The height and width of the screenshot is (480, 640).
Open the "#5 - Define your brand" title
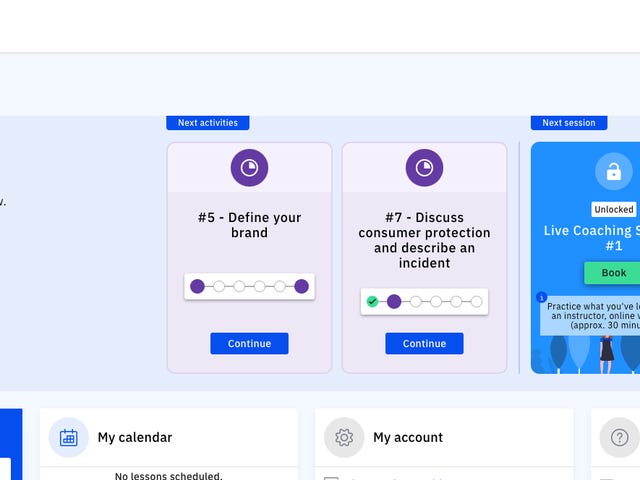point(249,225)
